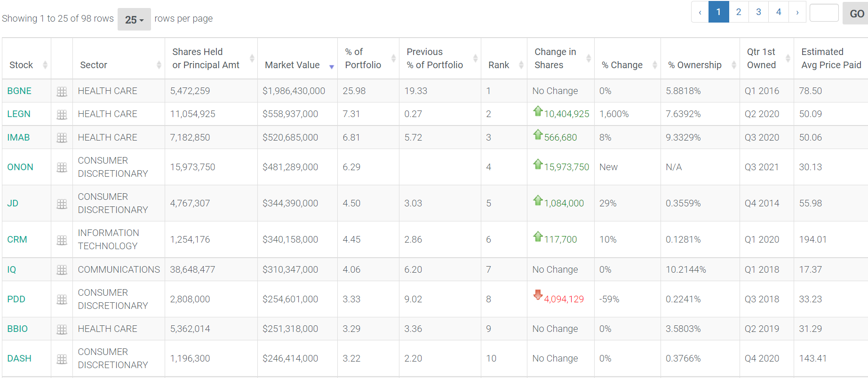868x378 pixels.
Task: Click the grid icon in PDD row
Action: [x=62, y=299]
